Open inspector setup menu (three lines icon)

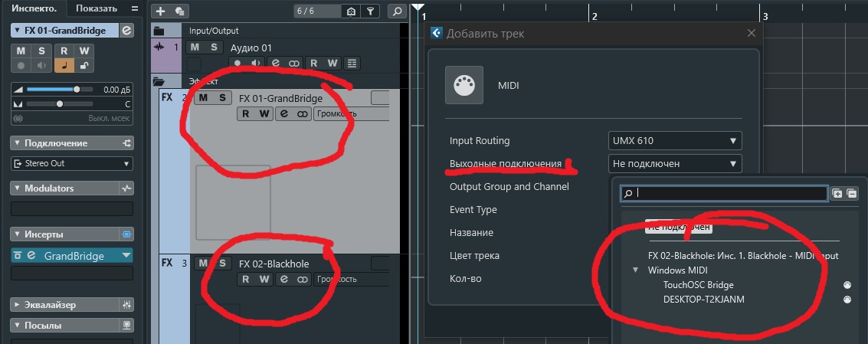point(135,8)
